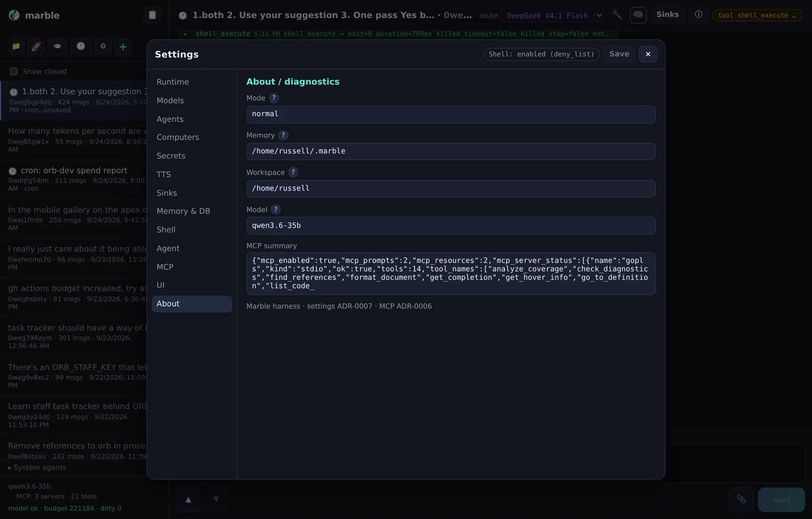The width and height of the screenshot is (812, 519).
Task: Click the Send button
Action: click(781, 500)
